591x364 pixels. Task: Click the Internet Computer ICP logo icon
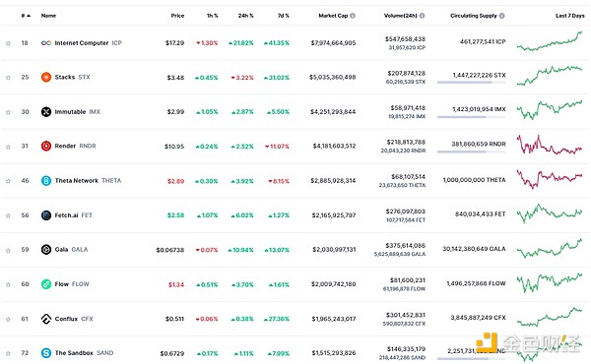point(46,43)
